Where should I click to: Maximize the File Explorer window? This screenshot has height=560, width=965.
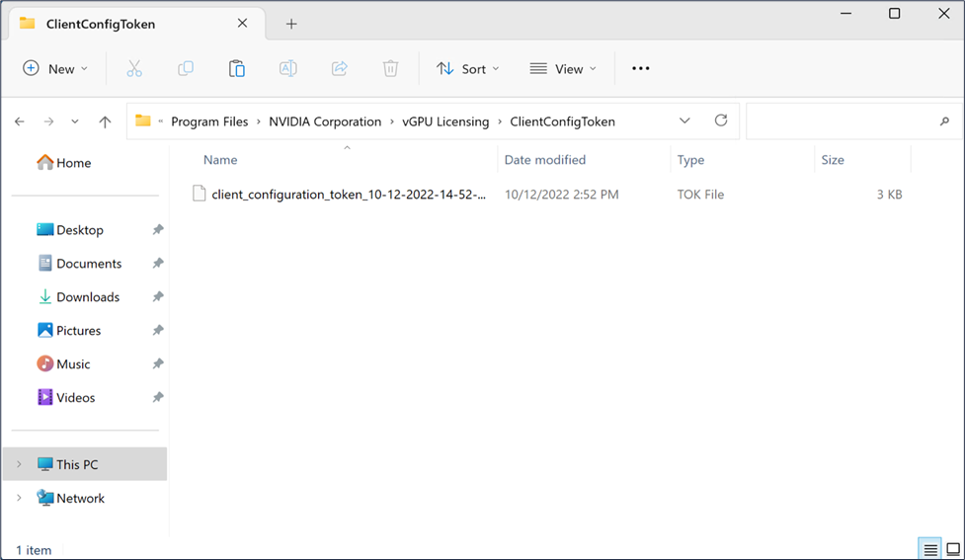click(894, 13)
